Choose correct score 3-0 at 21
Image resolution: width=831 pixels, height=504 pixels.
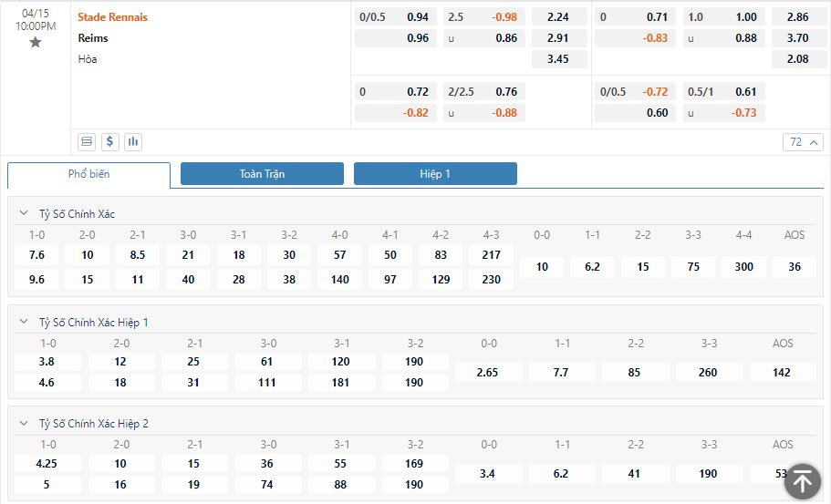point(188,255)
